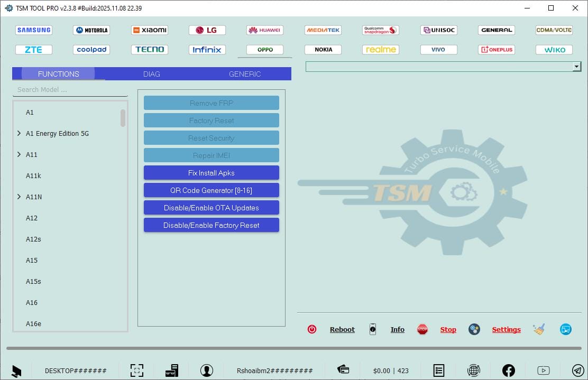Open the wallet billing icon
The width and height of the screenshot is (588, 380).
click(342, 370)
